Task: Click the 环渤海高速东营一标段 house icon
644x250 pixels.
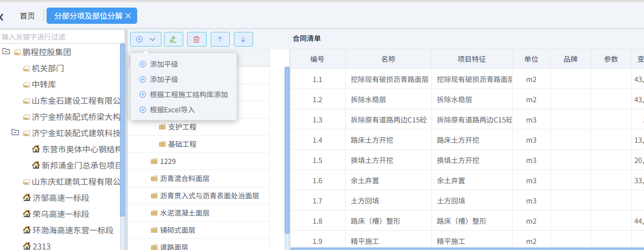Action: pyautogui.click(x=27, y=230)
